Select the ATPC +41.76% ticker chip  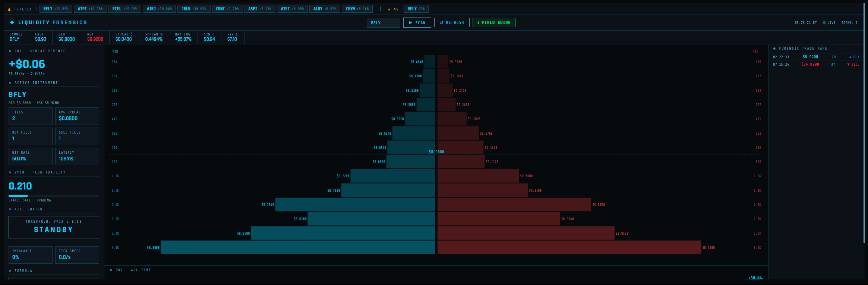point(90,9)
